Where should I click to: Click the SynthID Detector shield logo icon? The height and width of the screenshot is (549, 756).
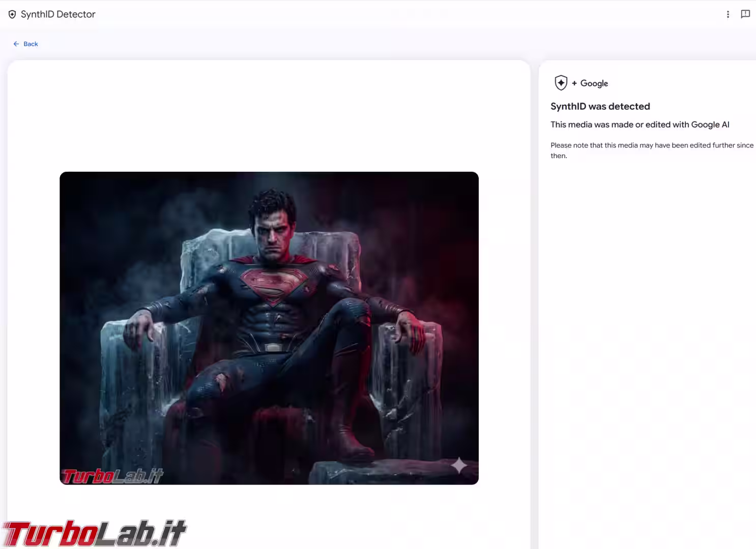tap(12, 14)
